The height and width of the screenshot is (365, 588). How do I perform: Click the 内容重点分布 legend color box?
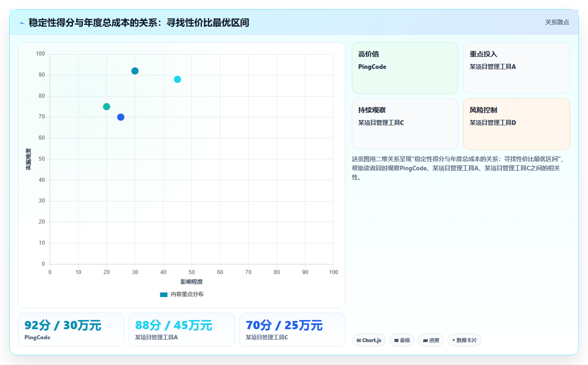(164, 294)
